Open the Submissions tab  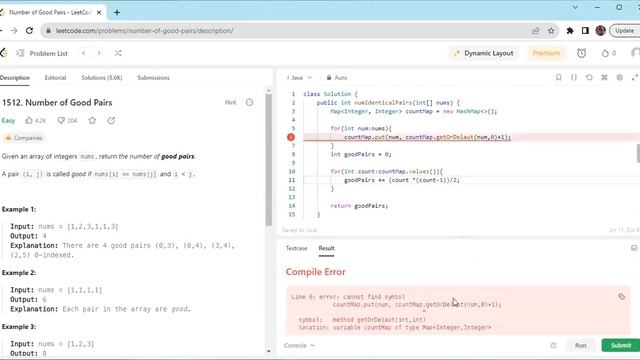[153, 78]
